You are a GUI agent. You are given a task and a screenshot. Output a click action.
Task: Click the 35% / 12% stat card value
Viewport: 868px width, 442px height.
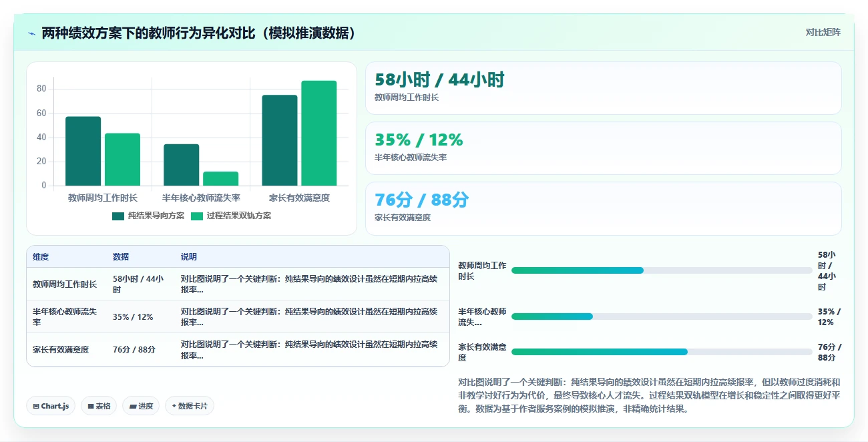pos(419,140)
